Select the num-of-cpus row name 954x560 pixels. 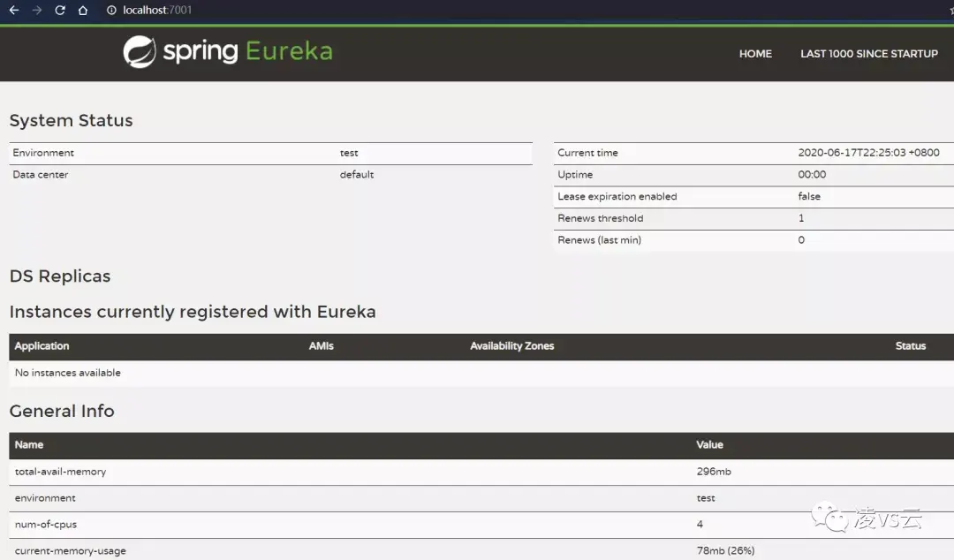point(46,525)
